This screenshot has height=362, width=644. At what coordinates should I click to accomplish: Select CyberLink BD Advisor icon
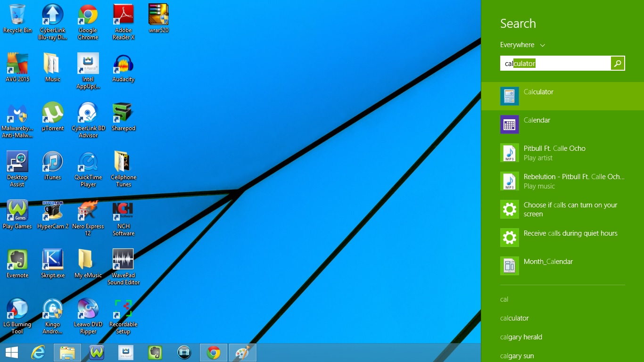point(88,120)
